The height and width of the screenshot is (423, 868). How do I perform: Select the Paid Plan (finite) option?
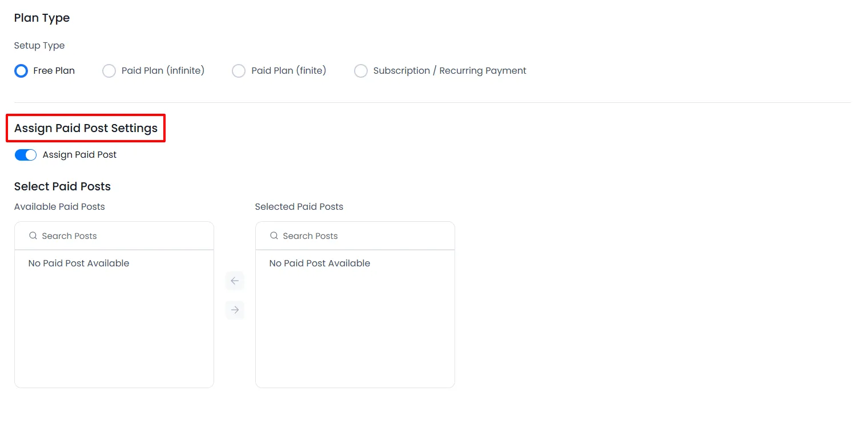pyautogui.click(x=239, y=70)
